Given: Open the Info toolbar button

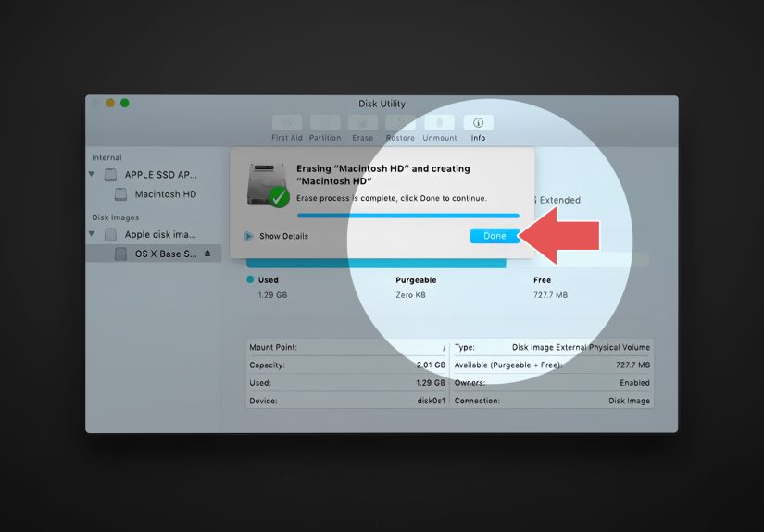Looking at the screenshot, I should (478, 123).
